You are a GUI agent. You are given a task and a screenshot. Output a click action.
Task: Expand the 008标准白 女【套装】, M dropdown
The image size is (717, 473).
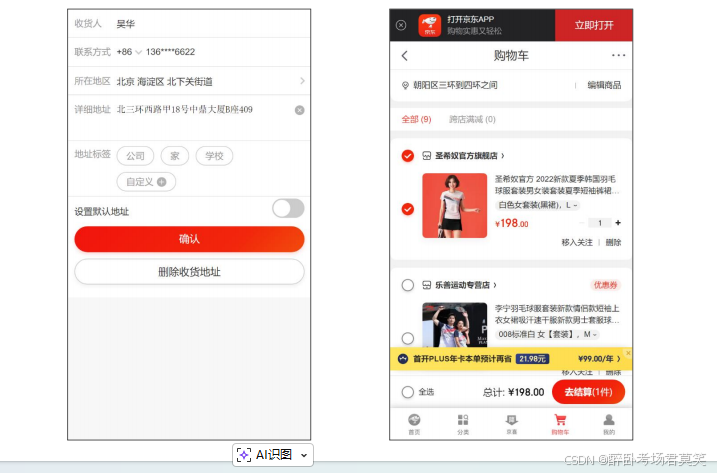tap(547, 334)
